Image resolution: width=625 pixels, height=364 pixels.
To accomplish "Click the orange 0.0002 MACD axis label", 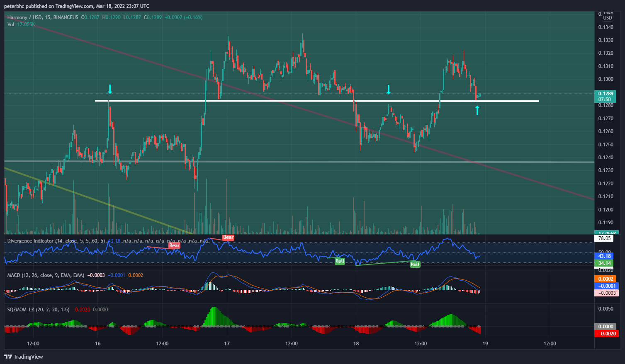I will tap(606, 279).
